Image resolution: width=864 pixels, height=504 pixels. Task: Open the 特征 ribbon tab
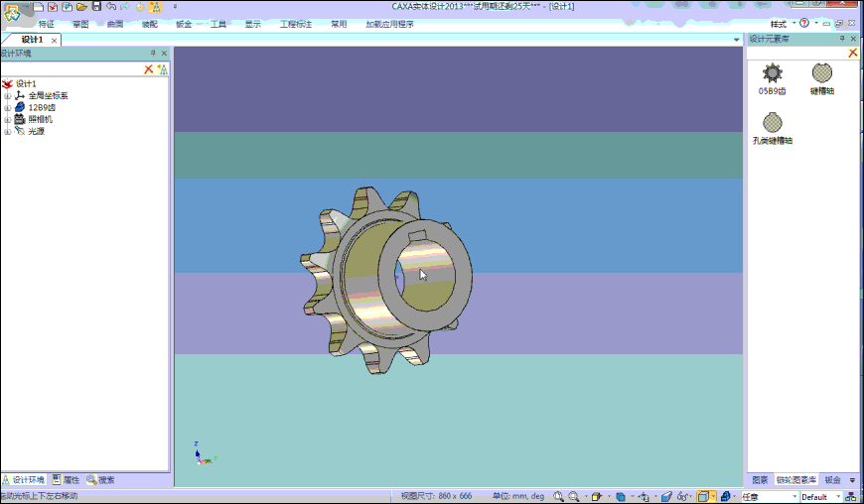pos(47,24)
